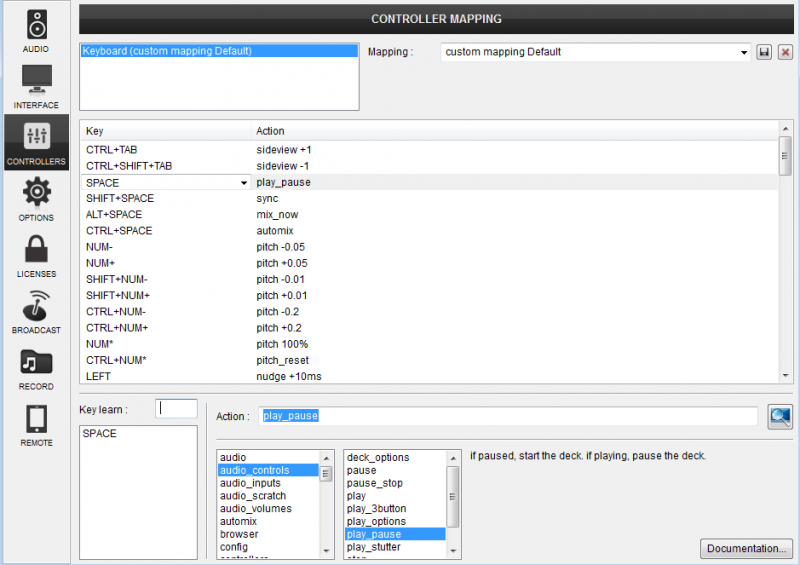Delete the mapping with red X icon
Viewport: 800px width, 565px height.
[x=785, y=52]
